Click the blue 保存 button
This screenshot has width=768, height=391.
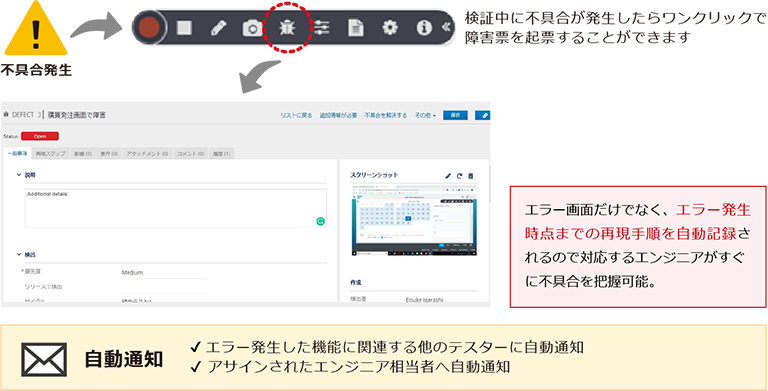pyautogui.click(x=456, y=115)
